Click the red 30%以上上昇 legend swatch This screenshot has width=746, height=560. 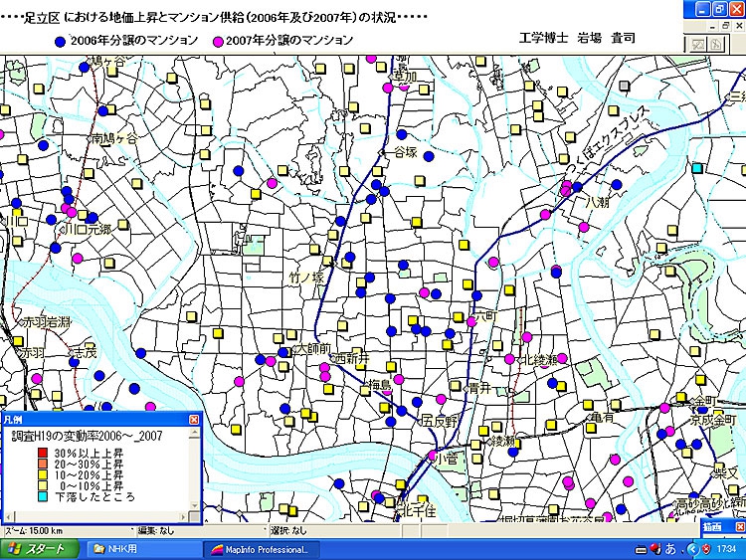pyautogui.click(x=42, y=455)
